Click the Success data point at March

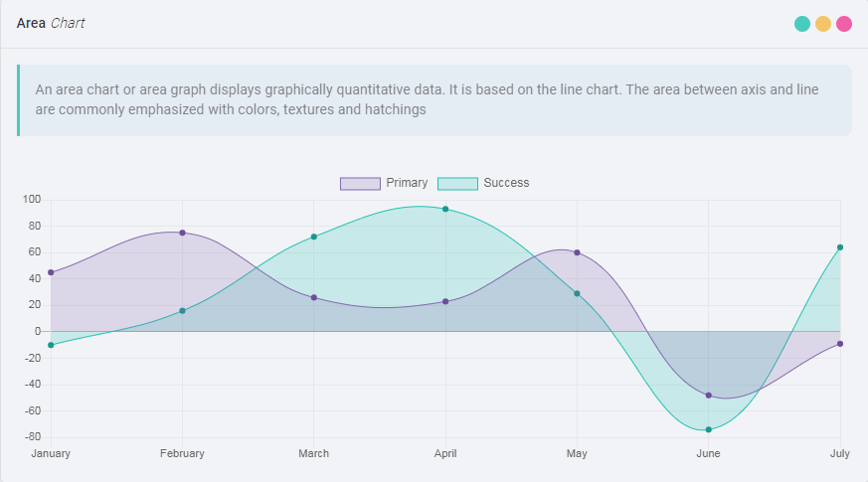314,237
